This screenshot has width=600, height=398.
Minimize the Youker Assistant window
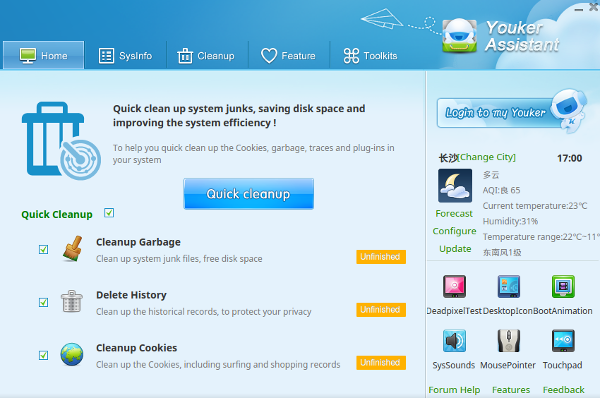(x=579, y=9)
